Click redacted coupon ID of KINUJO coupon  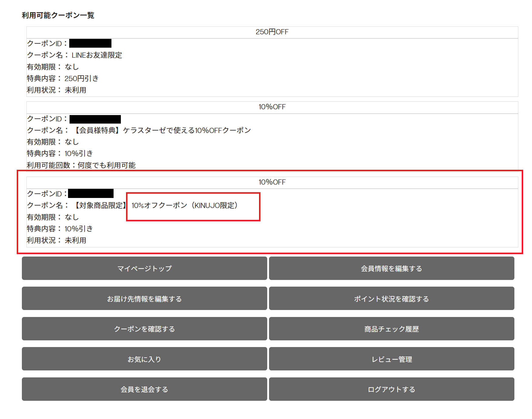pos(91,193)
